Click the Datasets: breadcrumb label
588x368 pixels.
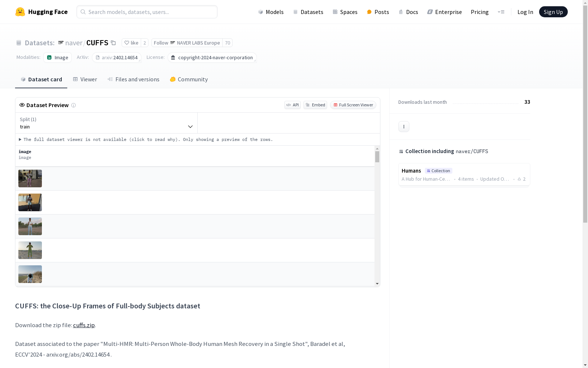point(40,43)
